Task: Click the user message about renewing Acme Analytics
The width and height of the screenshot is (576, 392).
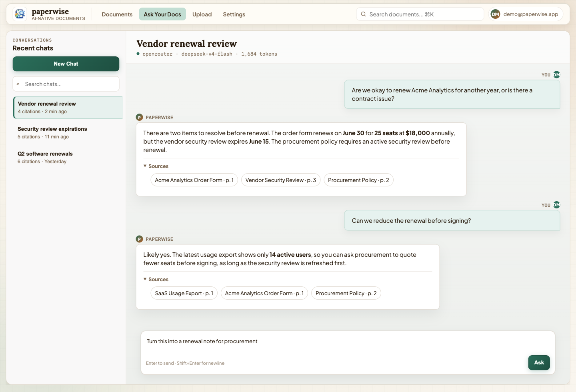Action: coord(452,94)
